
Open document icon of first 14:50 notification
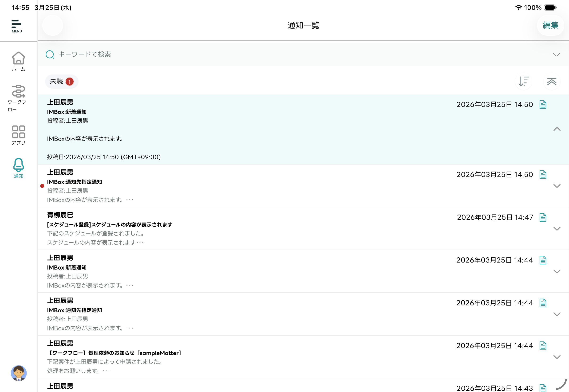coord(543,105)
